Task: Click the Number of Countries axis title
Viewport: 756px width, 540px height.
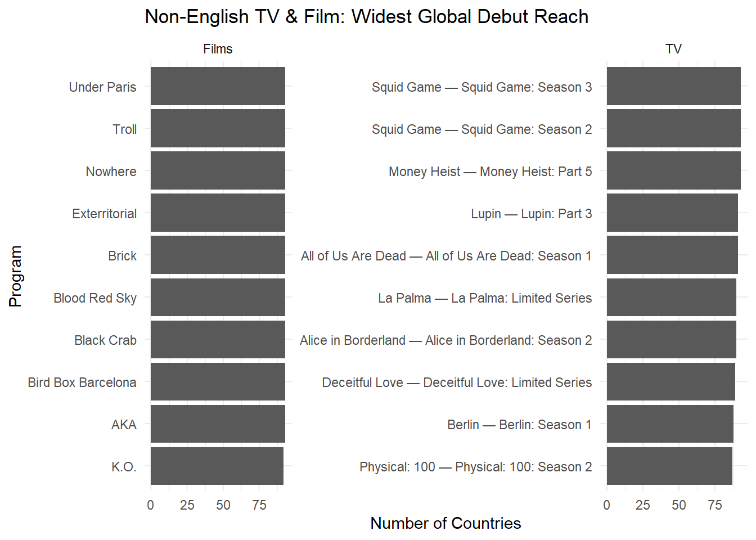Action: pos(445,523)
